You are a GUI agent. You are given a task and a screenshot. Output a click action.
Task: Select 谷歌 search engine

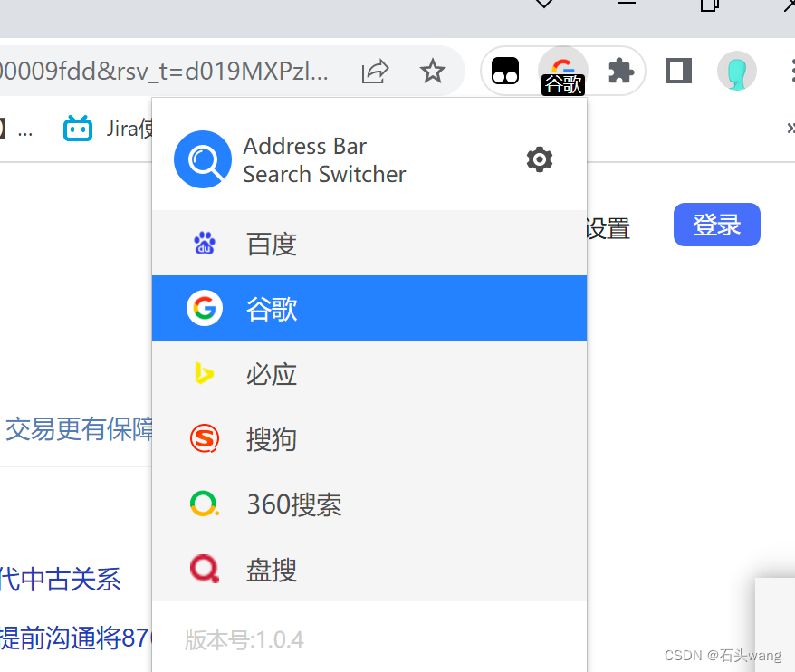click(x=369, y=308)
